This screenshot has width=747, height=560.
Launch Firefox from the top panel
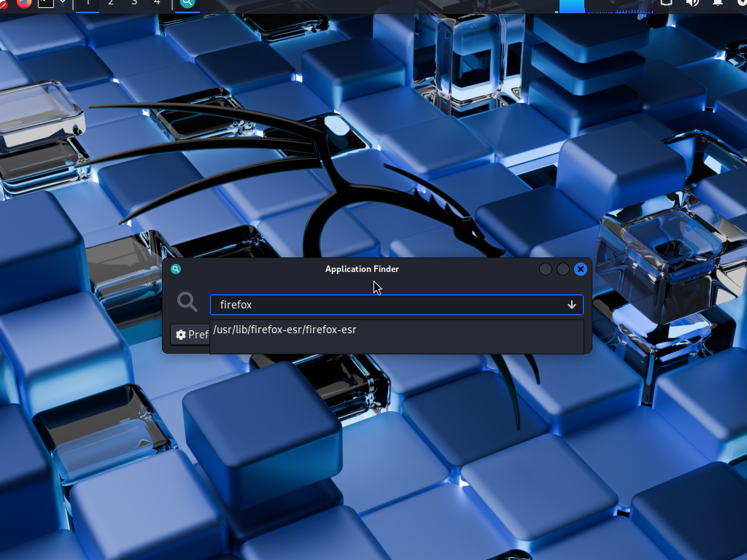point(24,3)
